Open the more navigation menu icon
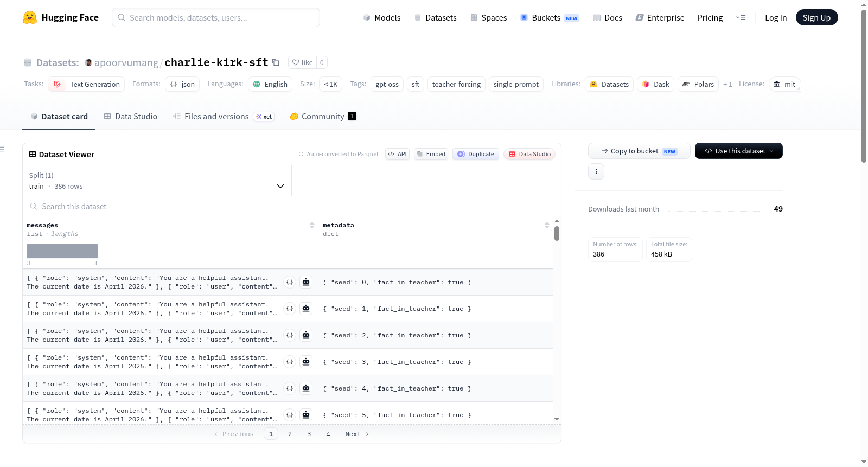The width and height of the screenshot is (868, 467). tap(741, 17)
